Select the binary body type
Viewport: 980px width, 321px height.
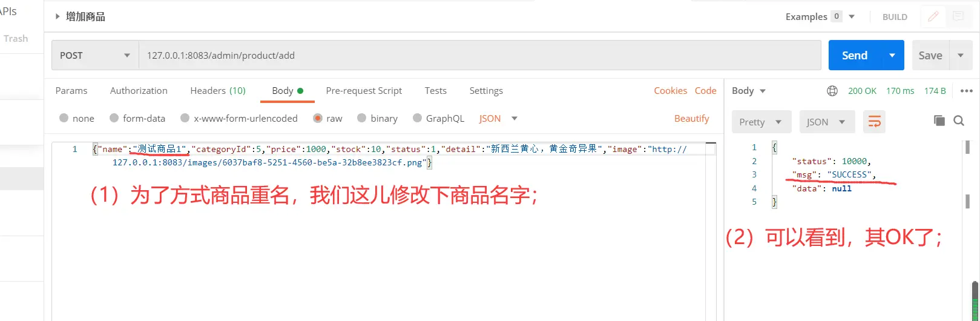pos(378,118)
